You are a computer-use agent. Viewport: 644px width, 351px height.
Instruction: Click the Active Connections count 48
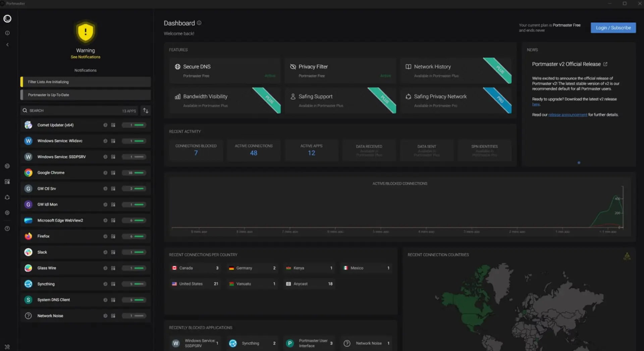point(254,153)
